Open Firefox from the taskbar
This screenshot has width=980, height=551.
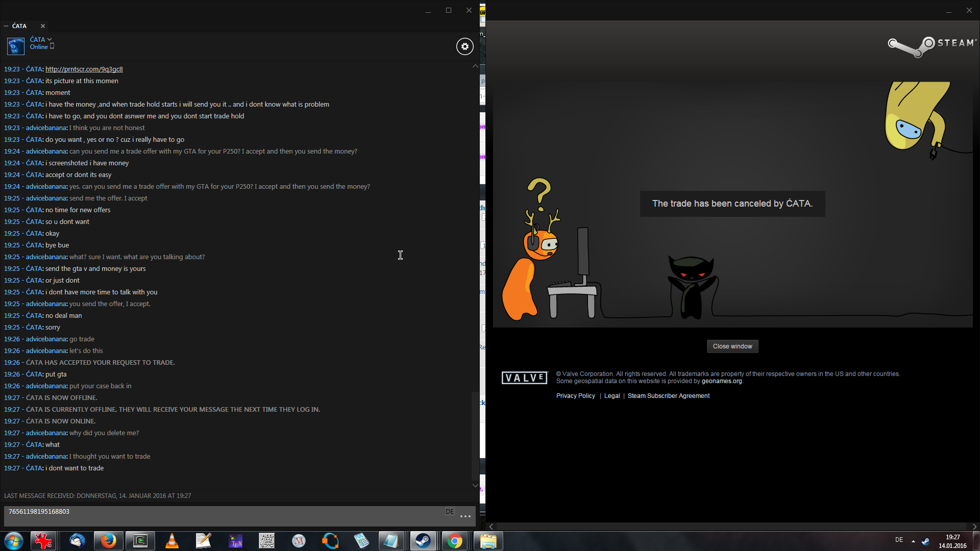coord(108,541)
